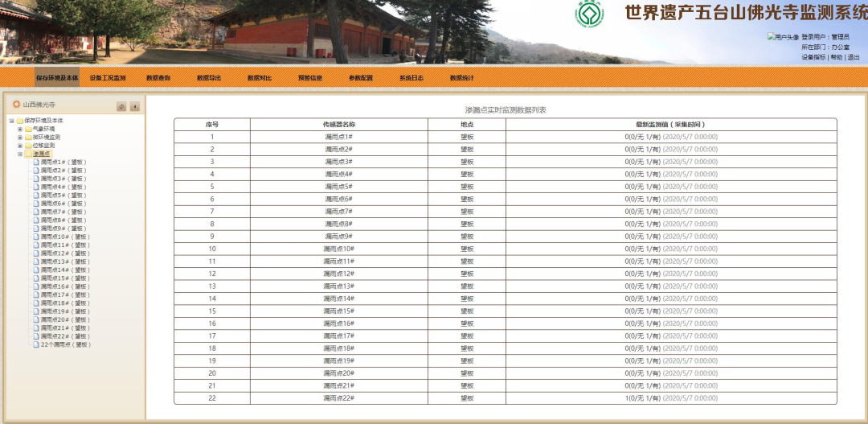Click the folder icon of 保存环境及本体 root
Viewport: 868px width, 424px height.
20,121
